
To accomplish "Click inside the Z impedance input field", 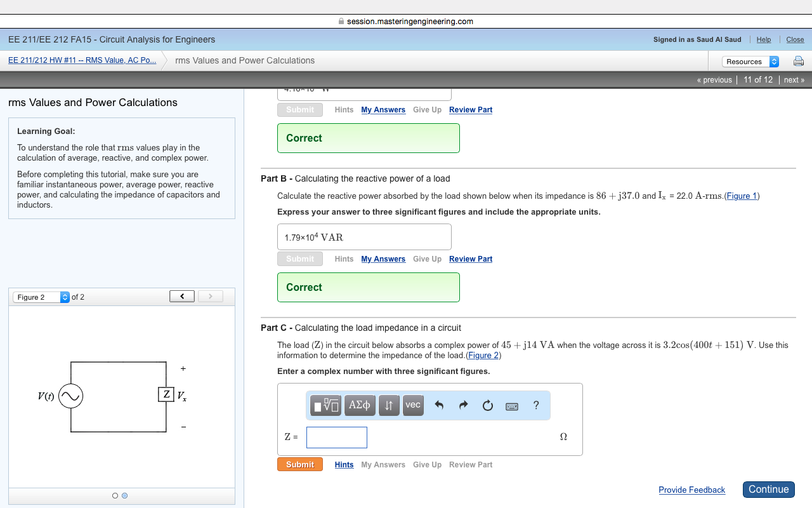I will tap(336, 437).
